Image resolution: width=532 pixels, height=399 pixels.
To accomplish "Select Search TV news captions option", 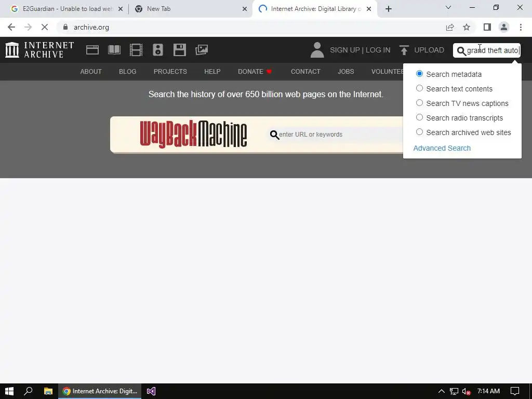I will click(x=419, y=103).
